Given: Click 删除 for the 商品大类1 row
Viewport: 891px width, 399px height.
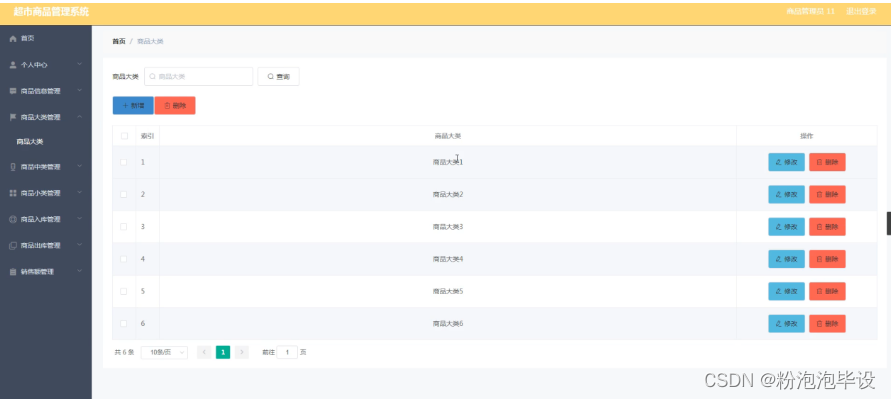Looking at the screenshot, I should pyautogui.click(x=827, y=162).
